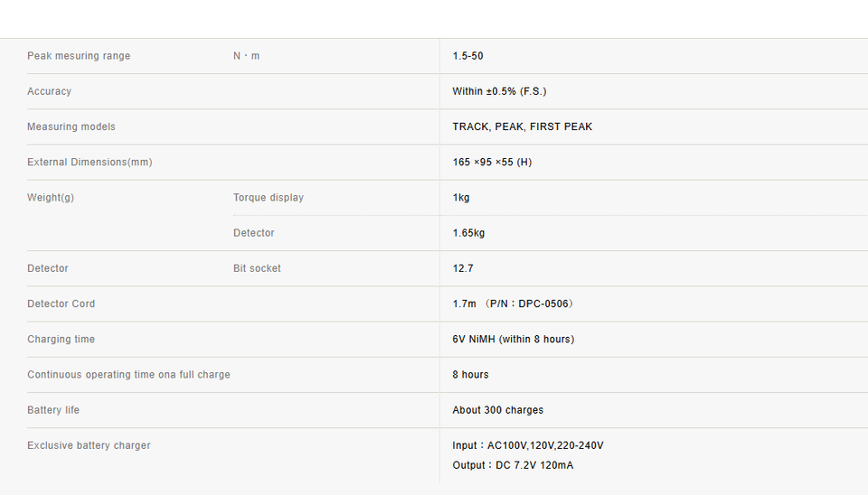The image size is (868, 495).
Task: Click 'Within ±0.5% (F.S.)' value
Action: [499, 91]
